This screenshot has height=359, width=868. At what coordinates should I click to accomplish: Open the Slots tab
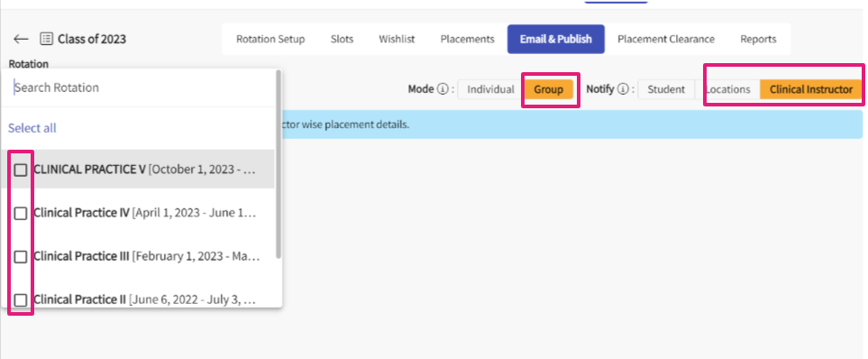tap(343, 39)
